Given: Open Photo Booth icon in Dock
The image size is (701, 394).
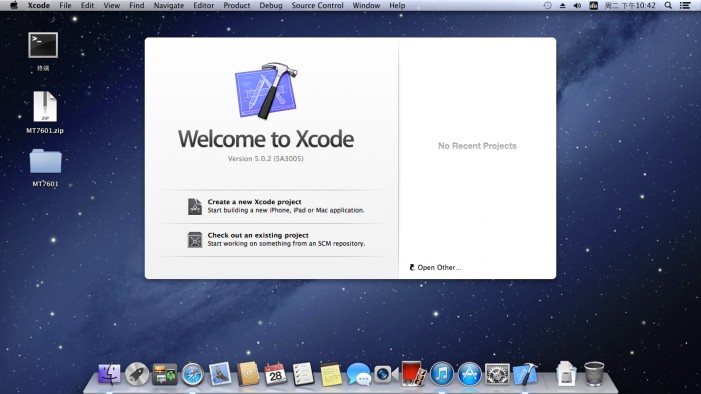Looking at the screenshot, I should [x=414, y=373].
